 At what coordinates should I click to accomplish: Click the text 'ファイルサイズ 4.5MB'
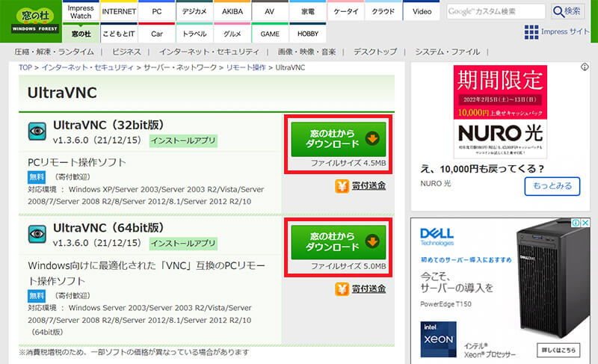pyautogui.click(x=348, y=163)
